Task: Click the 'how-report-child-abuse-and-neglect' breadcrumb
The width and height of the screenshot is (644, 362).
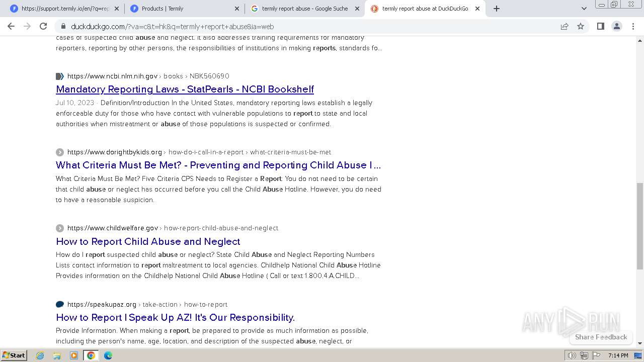Action: (x=221, y=228)
